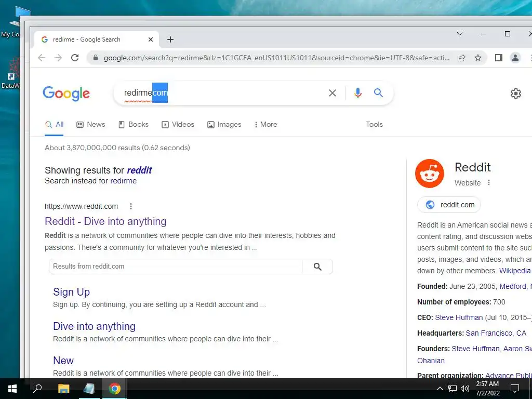Click the Chrome back arrow
The width and height of the screenshot is (532, 399).
(x=42, y=58)
